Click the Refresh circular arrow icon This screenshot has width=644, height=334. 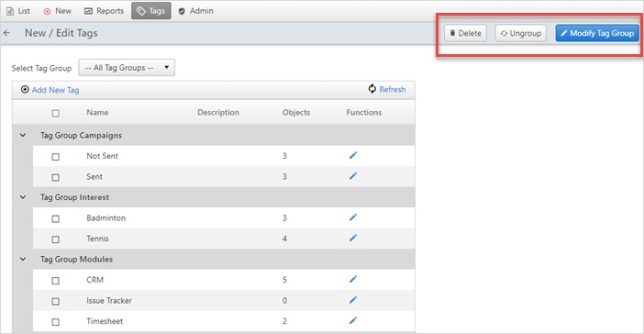(372, 89)
